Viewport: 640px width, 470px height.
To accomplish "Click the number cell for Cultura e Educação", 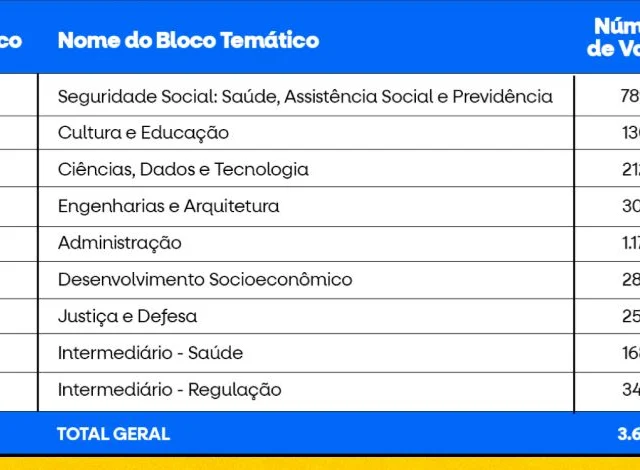I will click(x=629, y=133).
